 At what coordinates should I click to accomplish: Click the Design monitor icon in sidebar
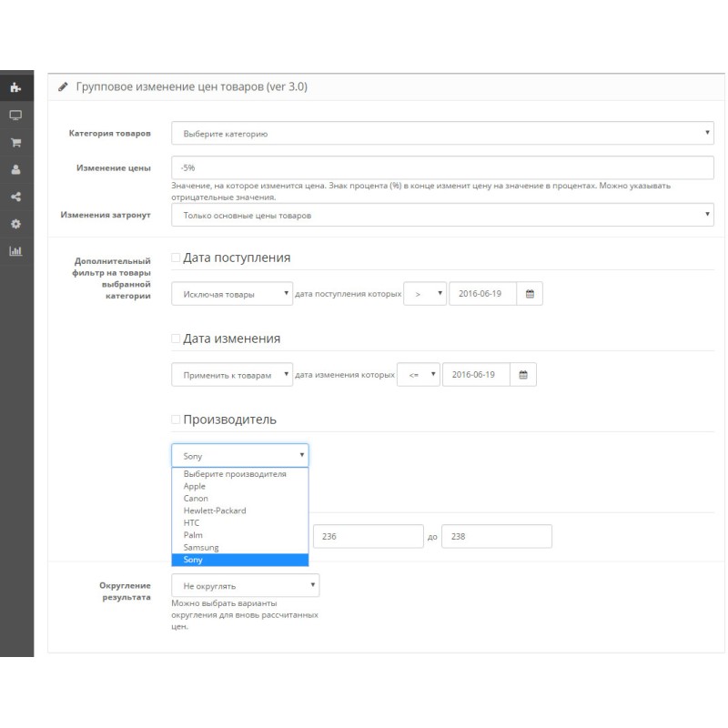pyautogui.click(x=15, y=116)
